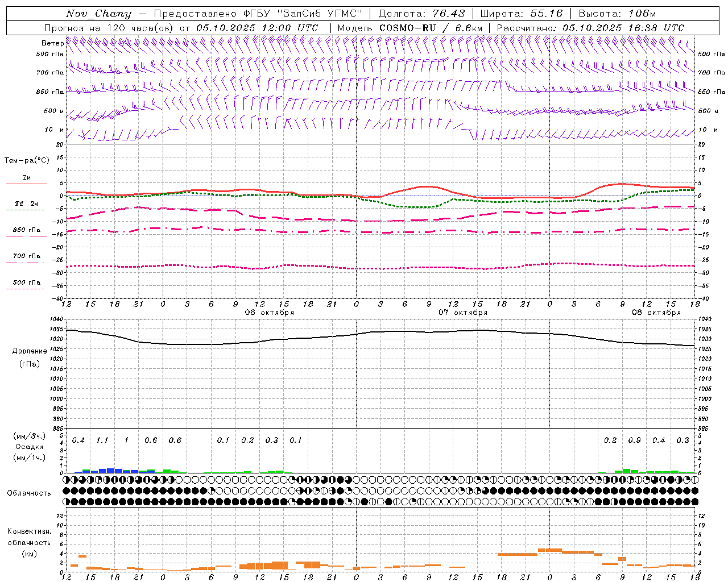Click the Ветер panel label

click(52, 43)
